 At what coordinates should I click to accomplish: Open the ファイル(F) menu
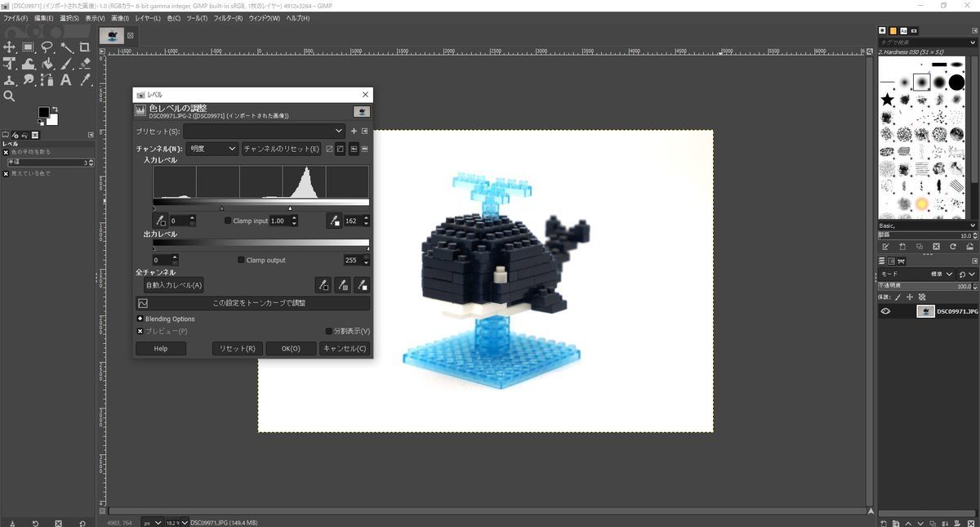pyautogui.click(x=16, y=18)
